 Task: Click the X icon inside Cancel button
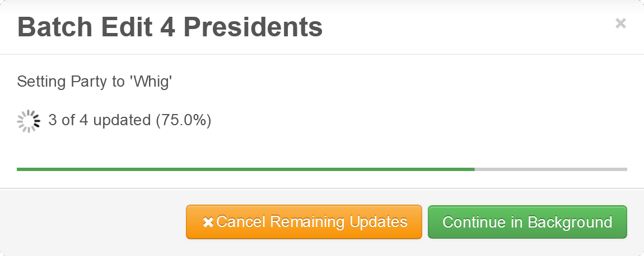coord(208,222)
